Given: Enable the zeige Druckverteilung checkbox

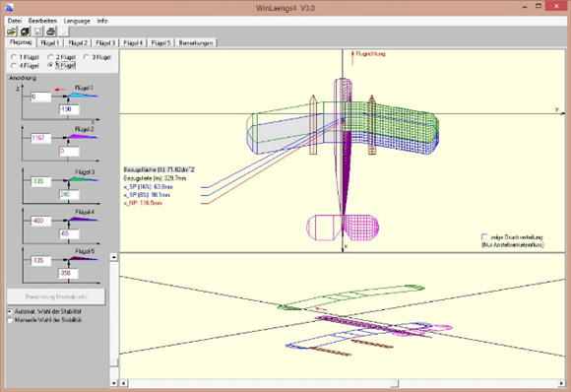Looking at the screenshot, I should point(484,237).
